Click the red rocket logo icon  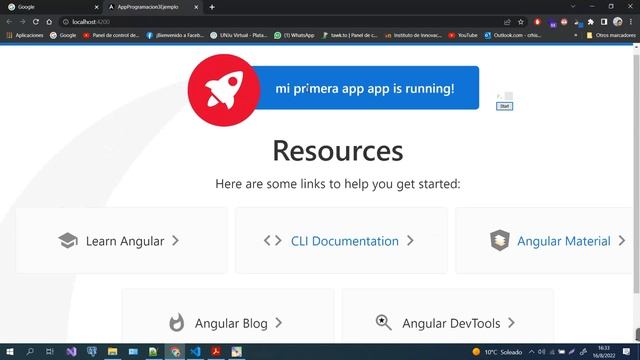[224, 90]
